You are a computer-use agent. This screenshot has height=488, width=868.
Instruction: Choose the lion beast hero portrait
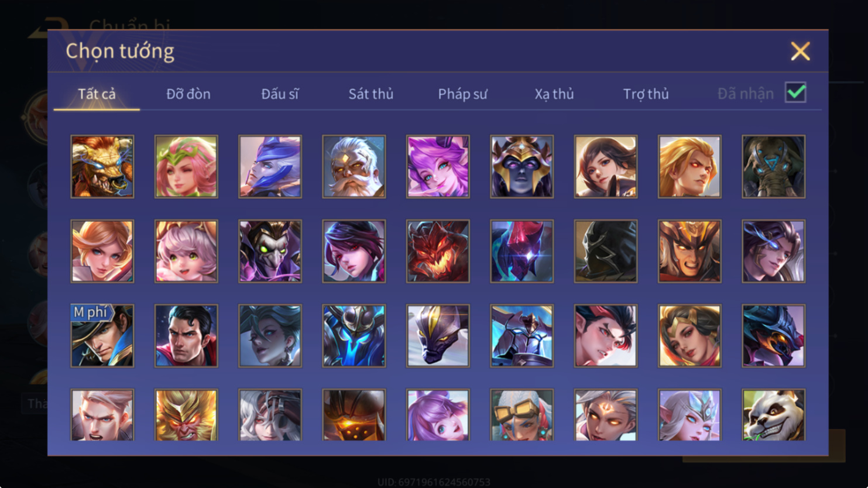[x=102, y=167]
